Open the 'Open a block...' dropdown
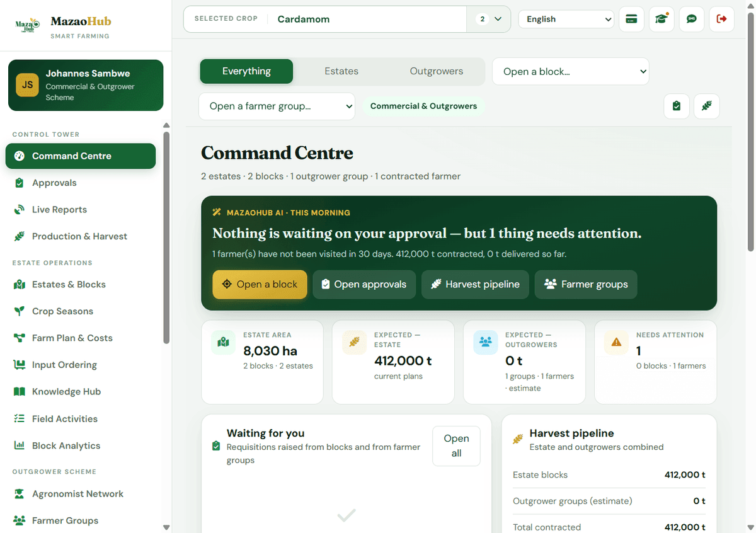756x533 pixels. (x=570, y=72)
